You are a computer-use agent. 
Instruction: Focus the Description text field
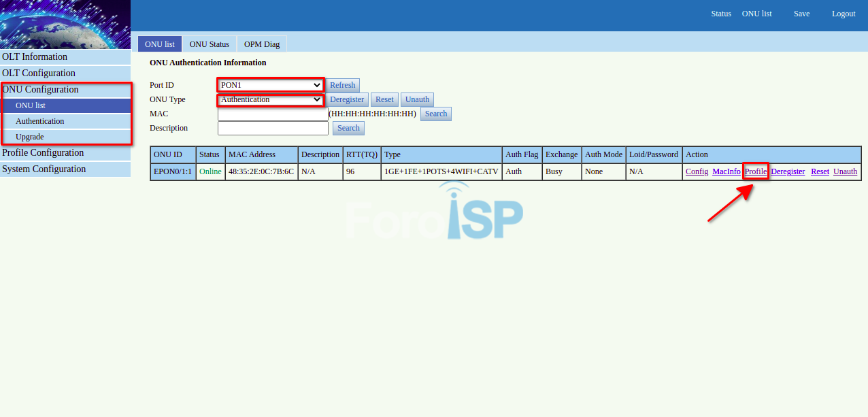click(x=273, y=128)
